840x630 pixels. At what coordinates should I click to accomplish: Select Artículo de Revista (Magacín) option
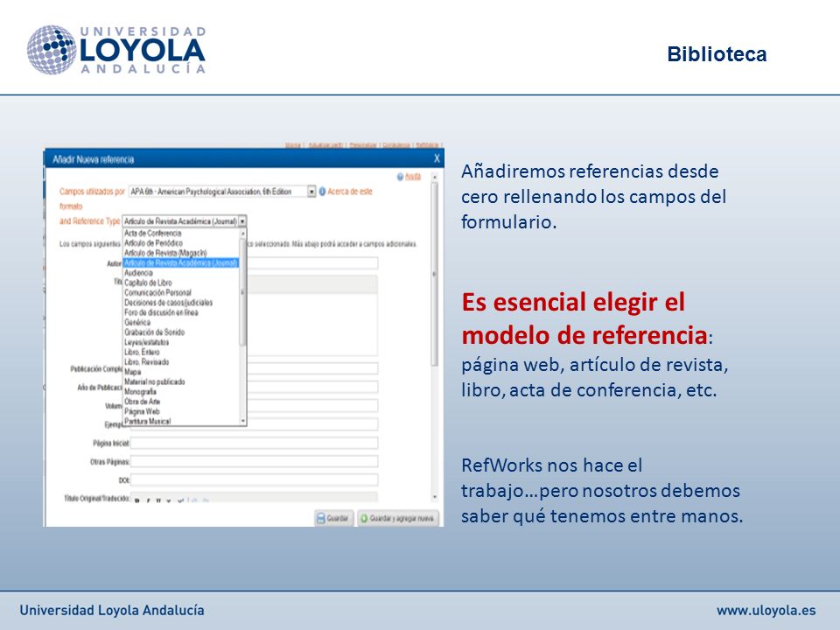[165, 253]
